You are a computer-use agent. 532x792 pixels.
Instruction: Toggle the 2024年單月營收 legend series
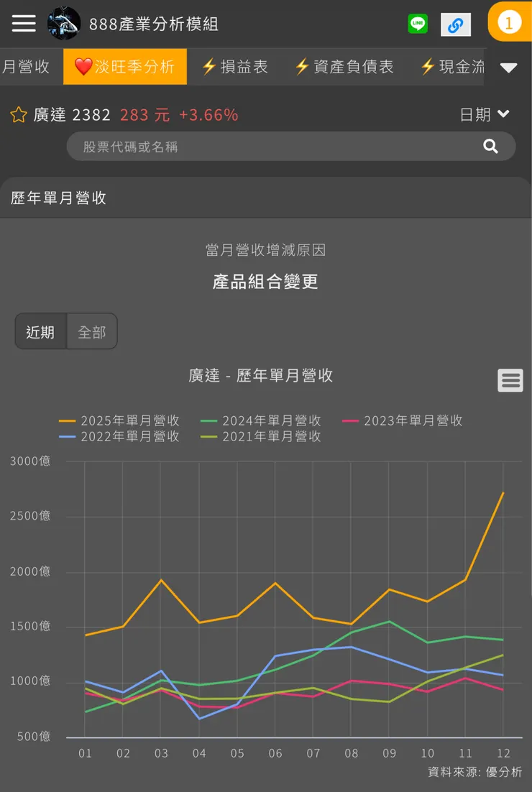pos(261,420)
